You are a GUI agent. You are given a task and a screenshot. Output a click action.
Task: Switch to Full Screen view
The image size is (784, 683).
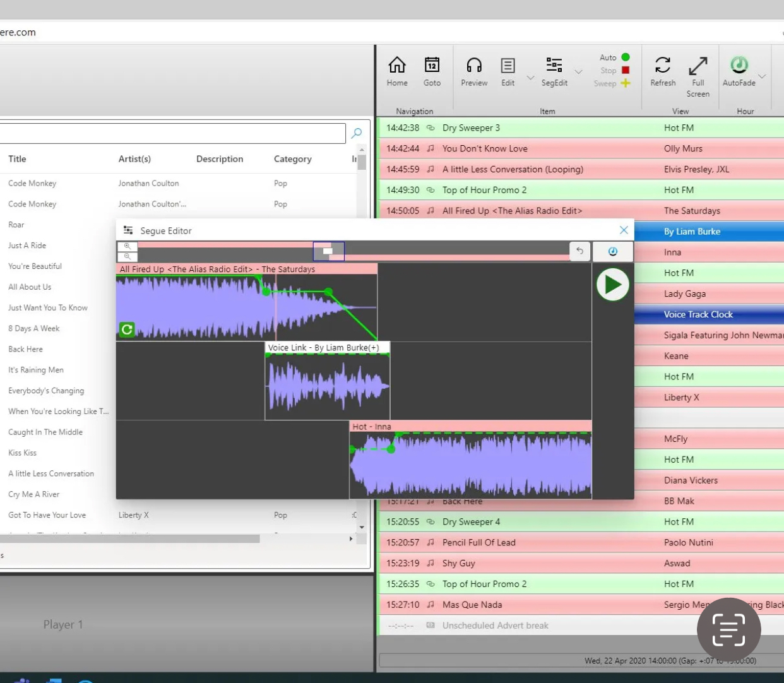pyautogui.click(x=698, y=66)
